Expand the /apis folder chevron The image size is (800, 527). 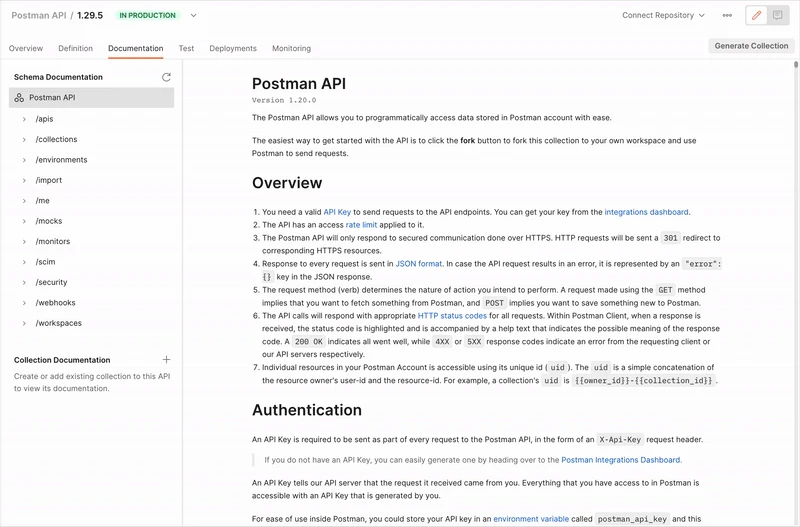[24, 119]
